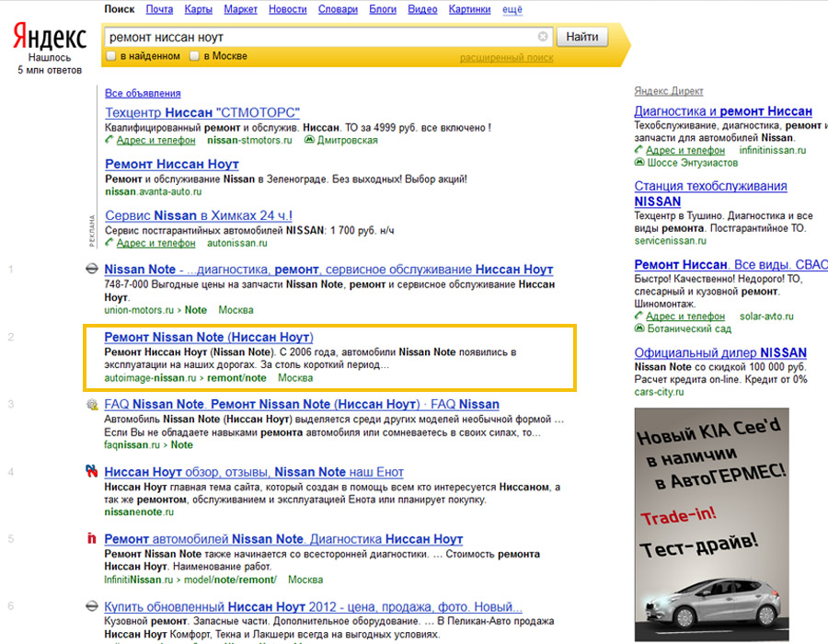The width and height of the screenshot is (828, 644).
Task: Click the 'model/note/remont/' path link
Action: (230, 580)
